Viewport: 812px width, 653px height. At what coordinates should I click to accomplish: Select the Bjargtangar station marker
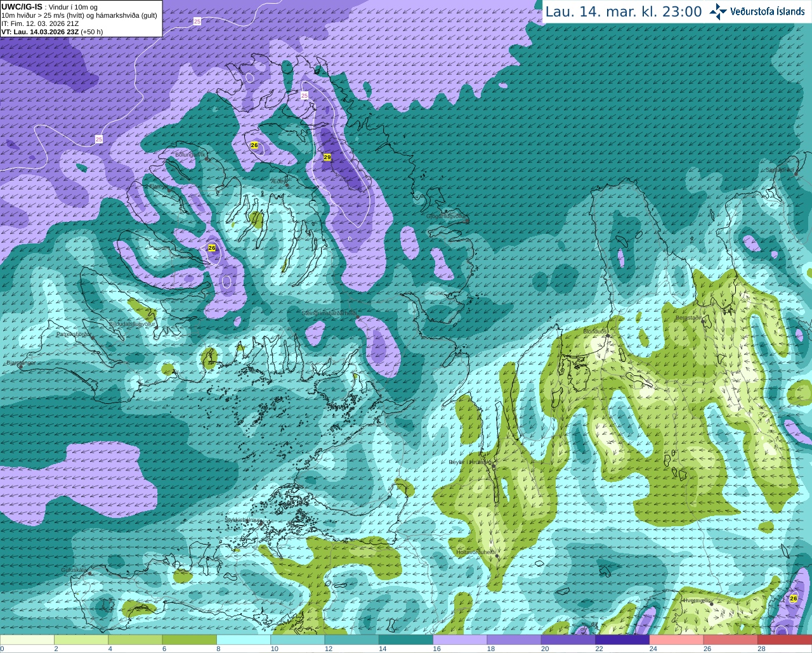coord(21,366)
